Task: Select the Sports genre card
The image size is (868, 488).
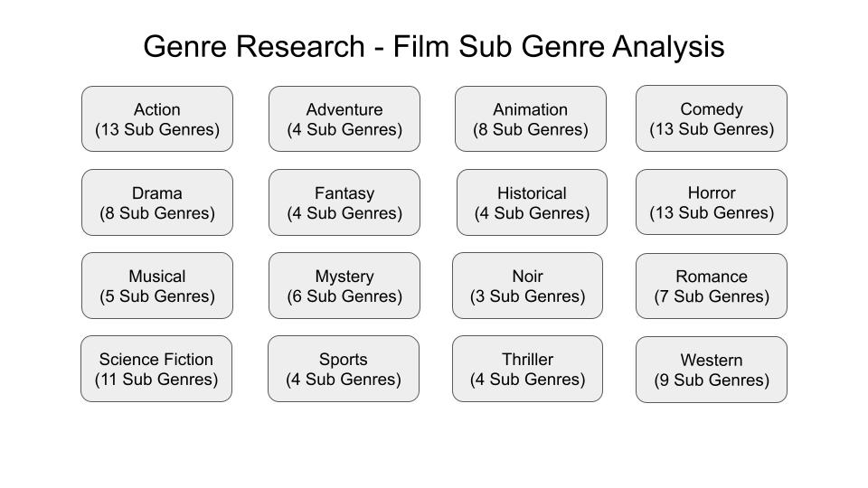Action: tap(344, 369)
